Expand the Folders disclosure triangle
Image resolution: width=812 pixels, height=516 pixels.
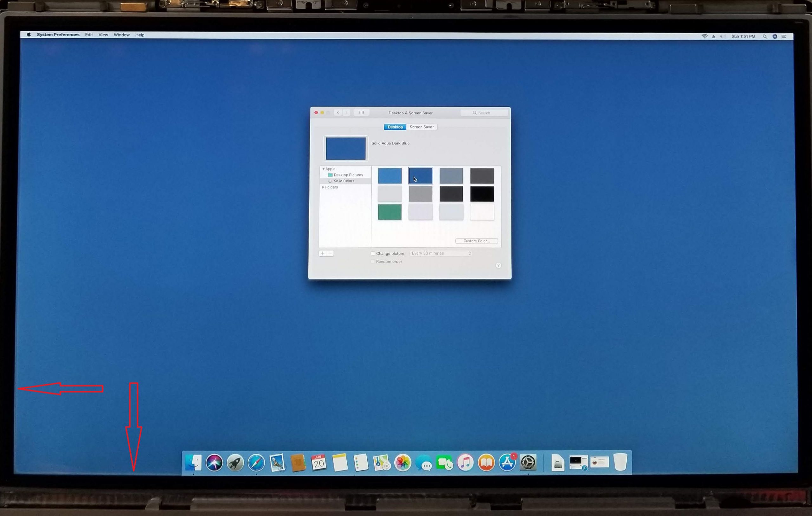coord(323,187)
